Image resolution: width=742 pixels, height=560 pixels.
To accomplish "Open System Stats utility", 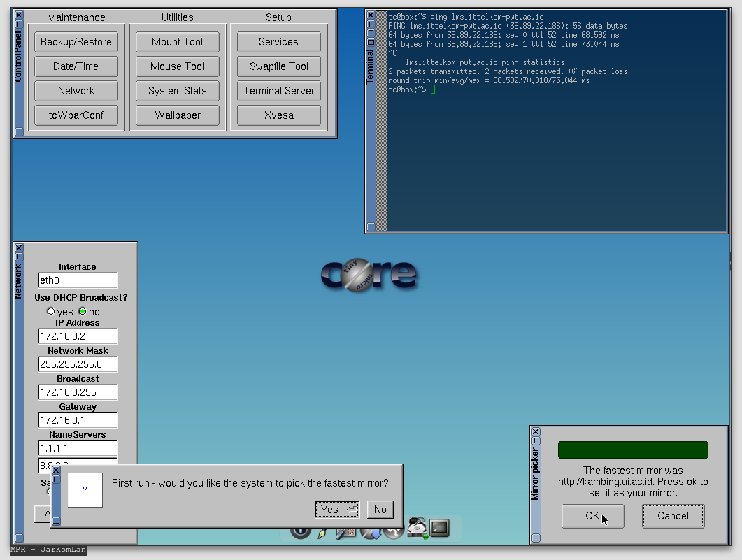I will [x=178, y=91].
